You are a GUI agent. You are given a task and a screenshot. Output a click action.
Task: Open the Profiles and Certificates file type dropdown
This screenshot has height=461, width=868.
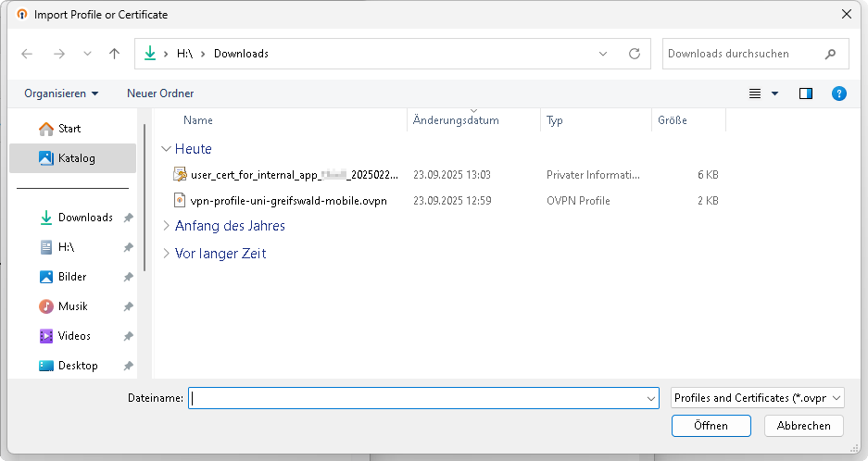757,398
